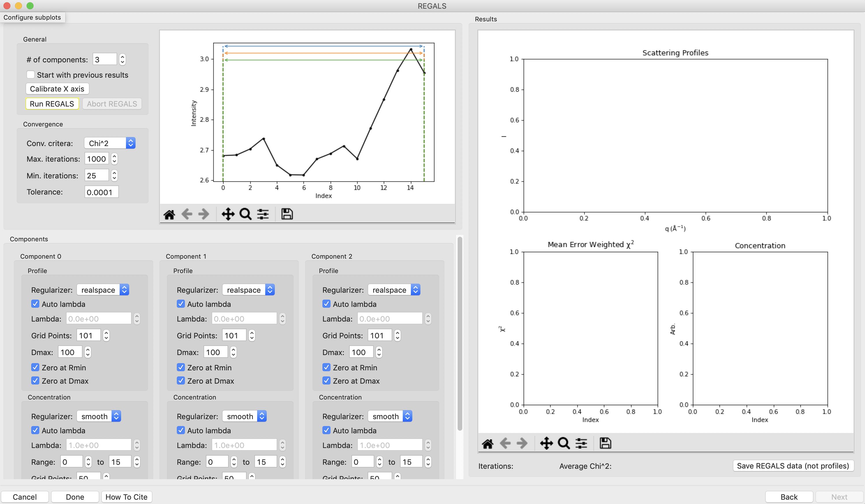Click Component 2 Grid Points stepper
This screenshot has height=504, width=865.
click(398, 336)
